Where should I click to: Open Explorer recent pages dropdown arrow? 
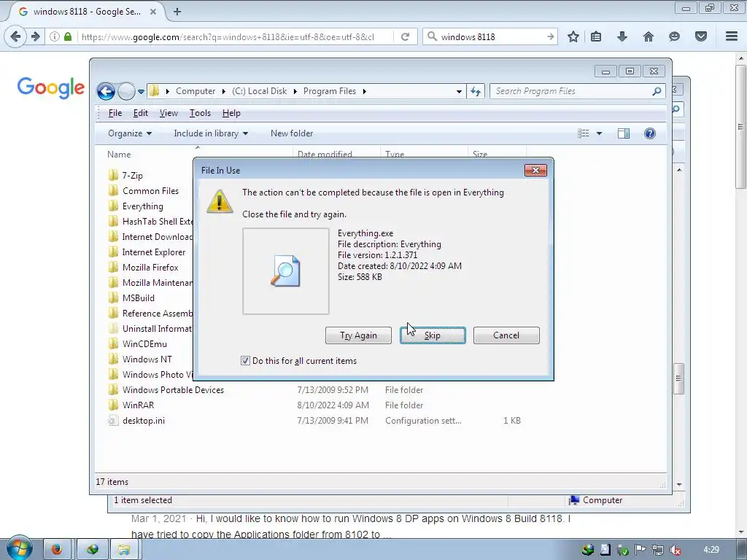pos(141,91)
